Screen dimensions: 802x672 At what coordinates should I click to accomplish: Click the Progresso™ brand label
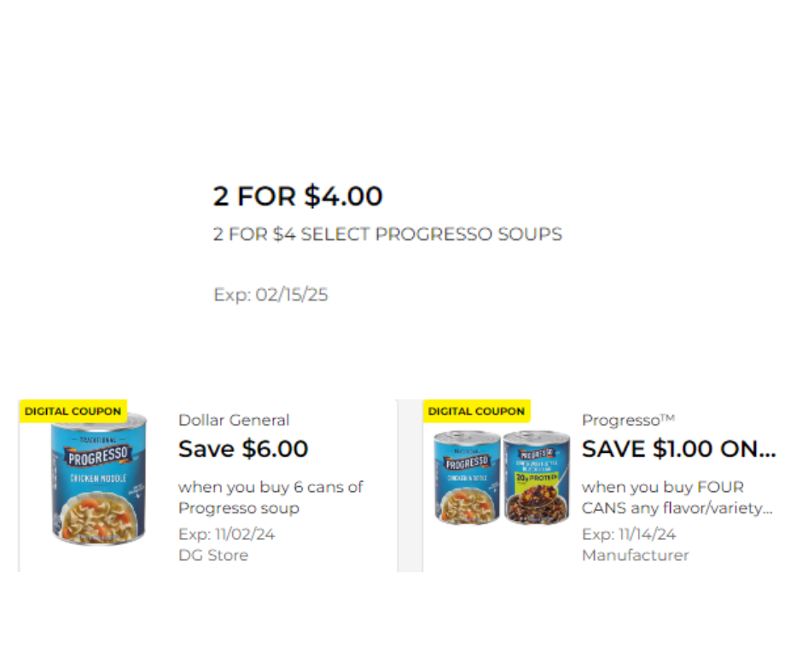pos(628,420)
